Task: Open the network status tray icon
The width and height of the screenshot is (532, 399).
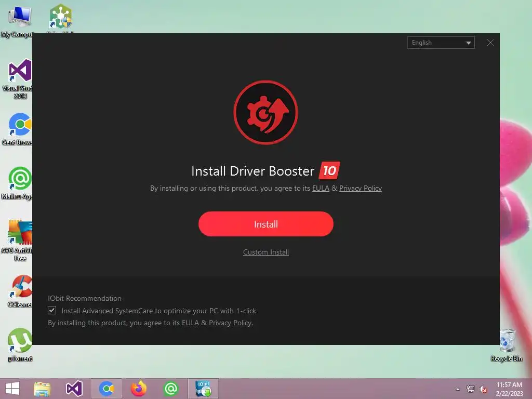Action: [x=470, y=389]
